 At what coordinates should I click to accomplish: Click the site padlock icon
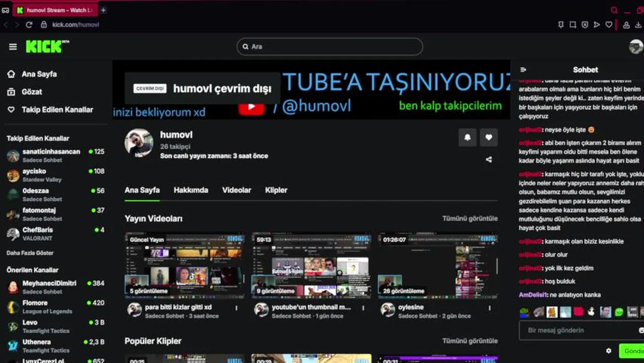pos(44,25)
